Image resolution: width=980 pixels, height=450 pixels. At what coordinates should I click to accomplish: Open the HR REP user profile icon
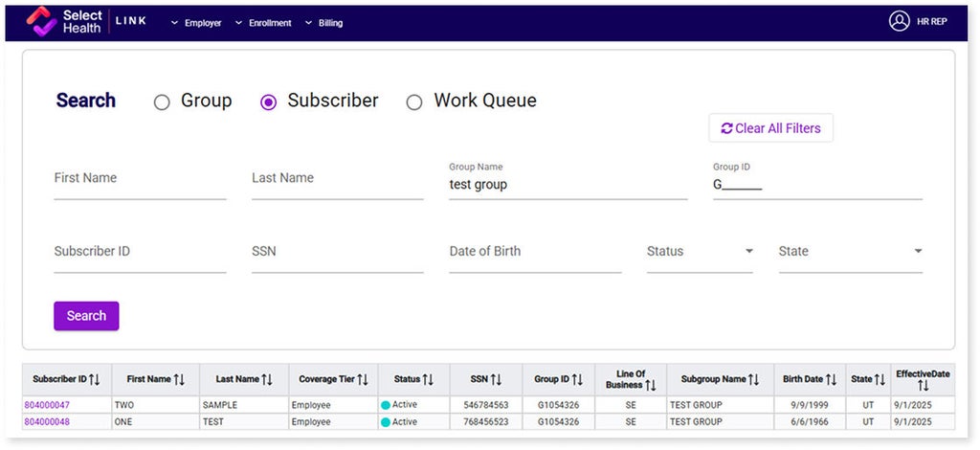[899, 21]
